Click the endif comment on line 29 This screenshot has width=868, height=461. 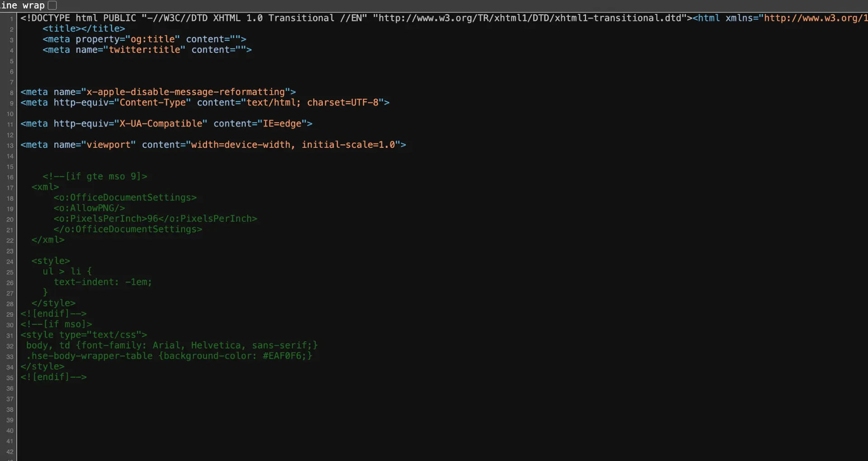(53, 314)
